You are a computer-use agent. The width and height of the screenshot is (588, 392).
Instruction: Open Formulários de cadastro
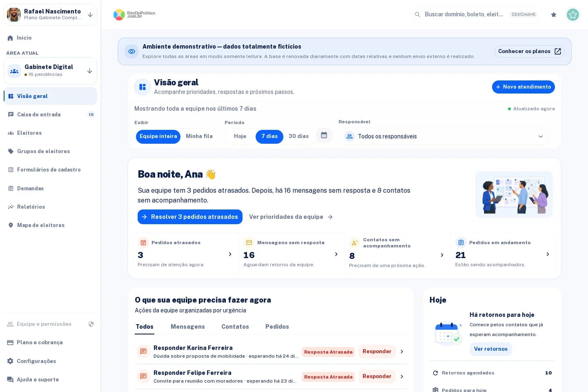51,170
